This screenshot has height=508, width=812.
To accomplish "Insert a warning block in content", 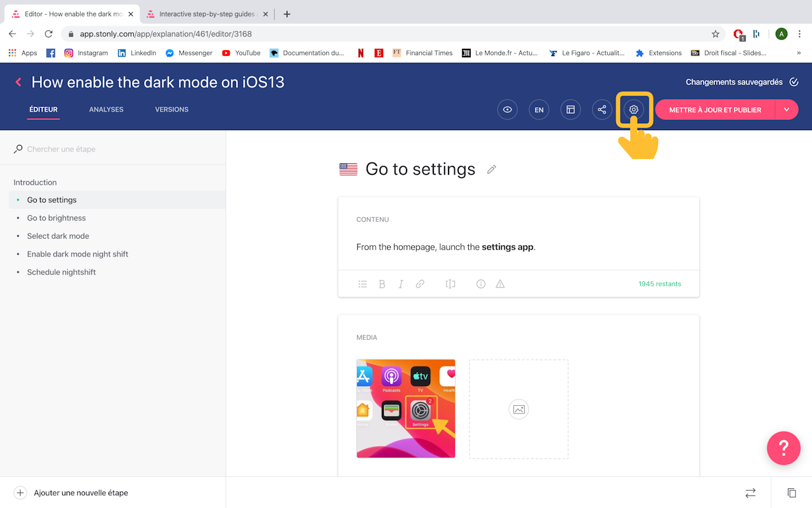I will point(500,284).
